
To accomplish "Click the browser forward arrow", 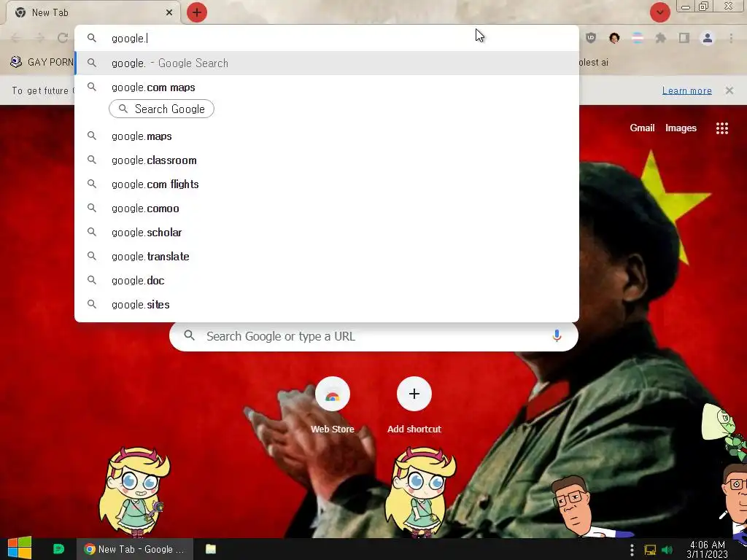I will click(40, 38).
